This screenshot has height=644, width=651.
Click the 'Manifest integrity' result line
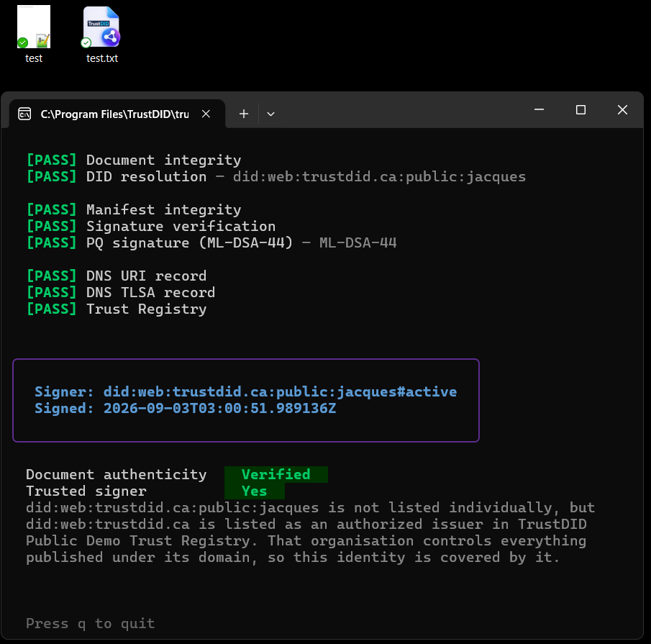point(134,210)
